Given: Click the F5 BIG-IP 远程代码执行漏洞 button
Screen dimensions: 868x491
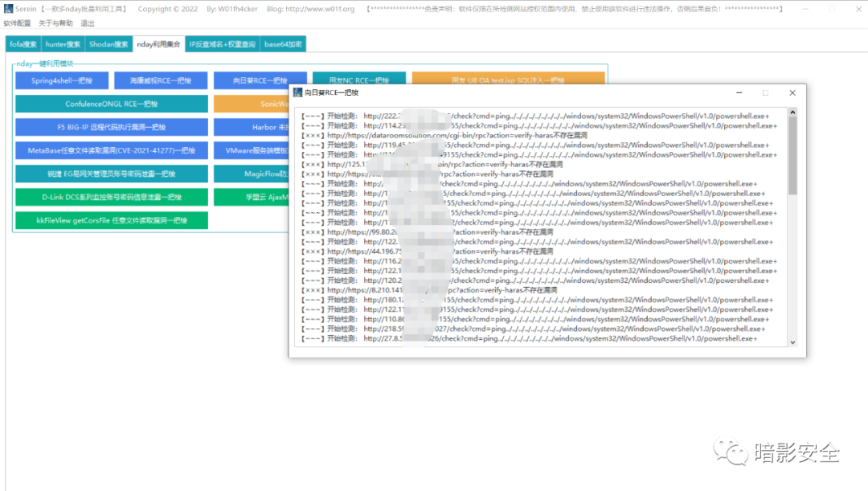Looking at the screenshot, I should [x=112, y=127].
